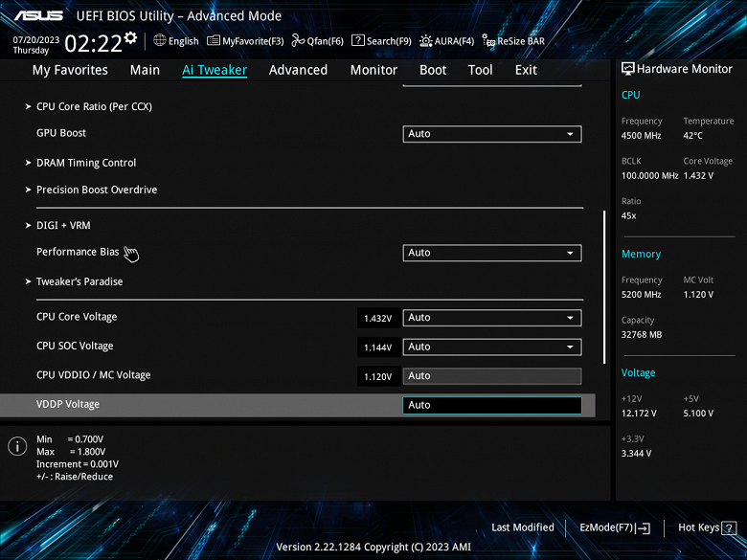
Task: Click the ASUS logo
Action: click(x=38, y=15)
